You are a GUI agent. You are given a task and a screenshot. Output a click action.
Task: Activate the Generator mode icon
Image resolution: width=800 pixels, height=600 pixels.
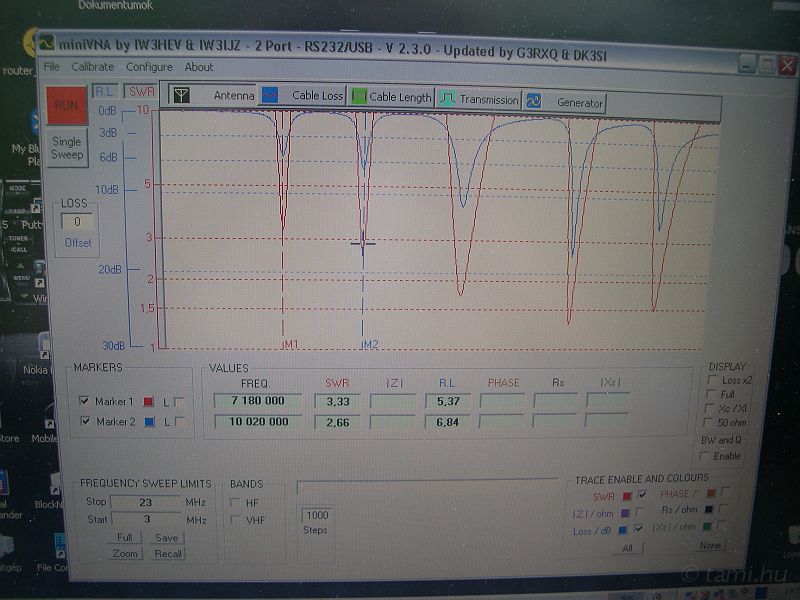pyautogui.click(x=534, y=102)
